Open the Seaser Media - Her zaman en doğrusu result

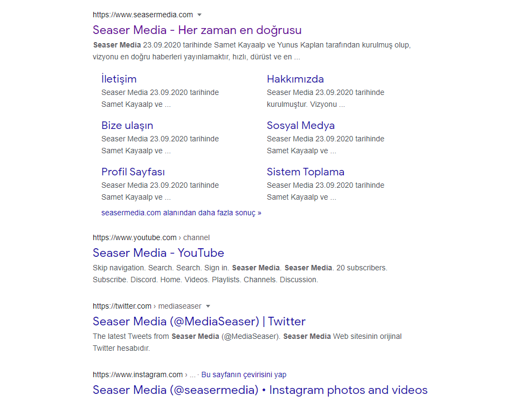(197, 30)
